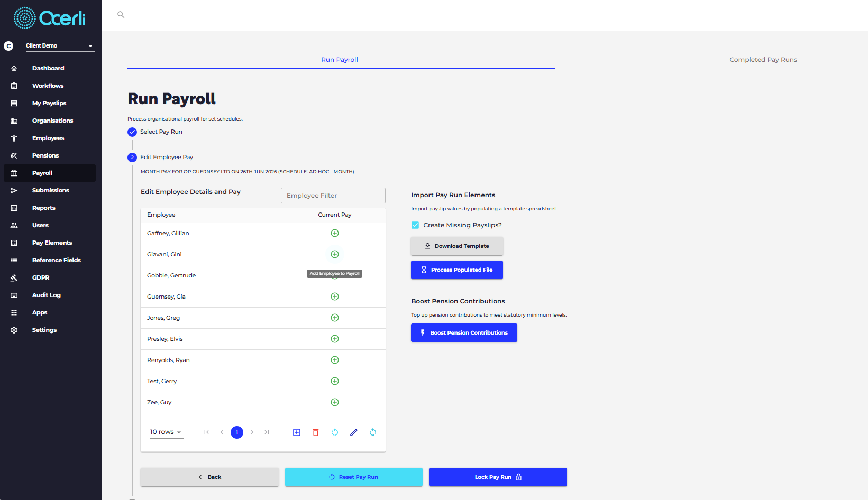
Task: Open Pay Elements in the sidebar
Action: pyautogui.click(x=50, y=243)
